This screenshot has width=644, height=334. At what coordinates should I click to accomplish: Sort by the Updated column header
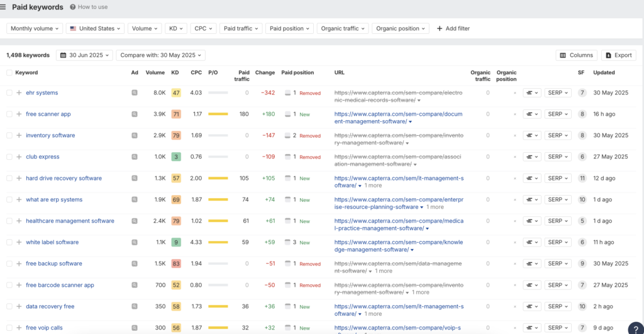(x=604, y=73)
